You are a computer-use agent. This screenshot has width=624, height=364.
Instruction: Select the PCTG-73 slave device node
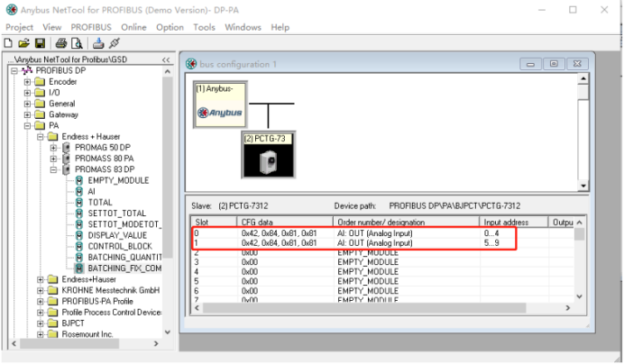click(x=269, y=155)
